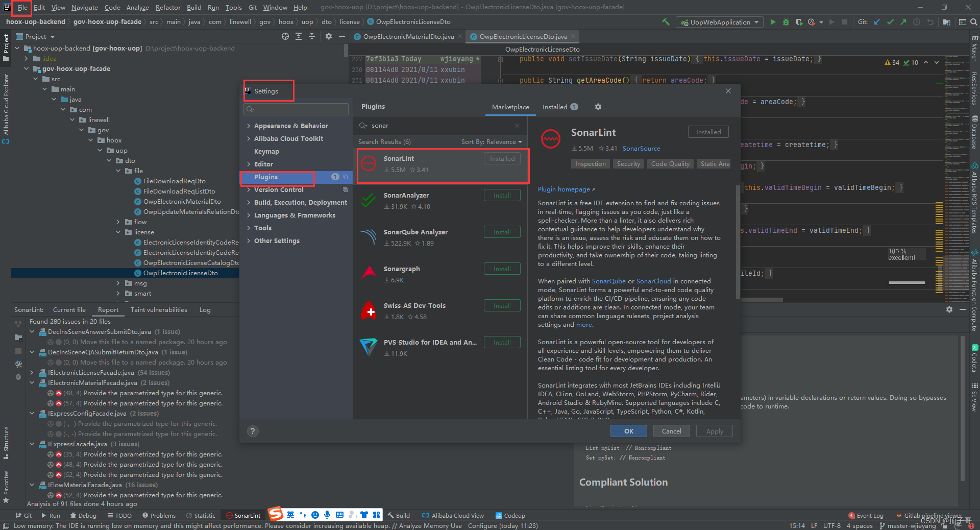
Task: Click the Build project hammer icon
Action: pyautogui.click(x=666, y=22)
